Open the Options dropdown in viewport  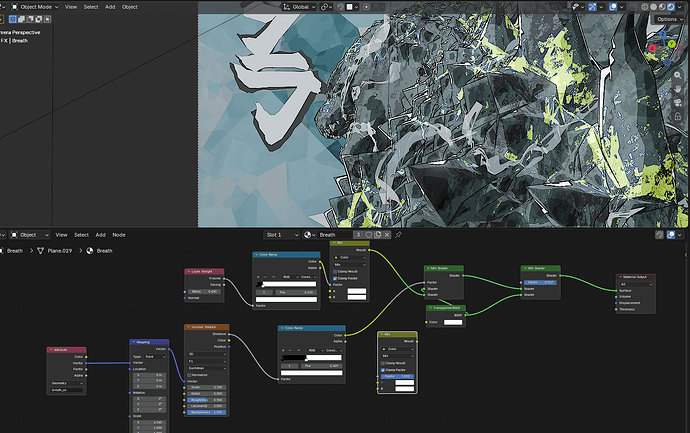669,19
